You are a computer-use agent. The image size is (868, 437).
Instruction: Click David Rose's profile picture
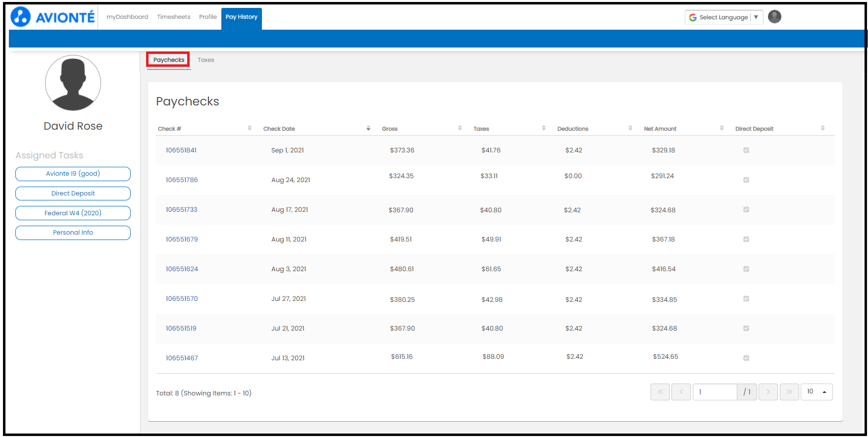click(73, 83)
